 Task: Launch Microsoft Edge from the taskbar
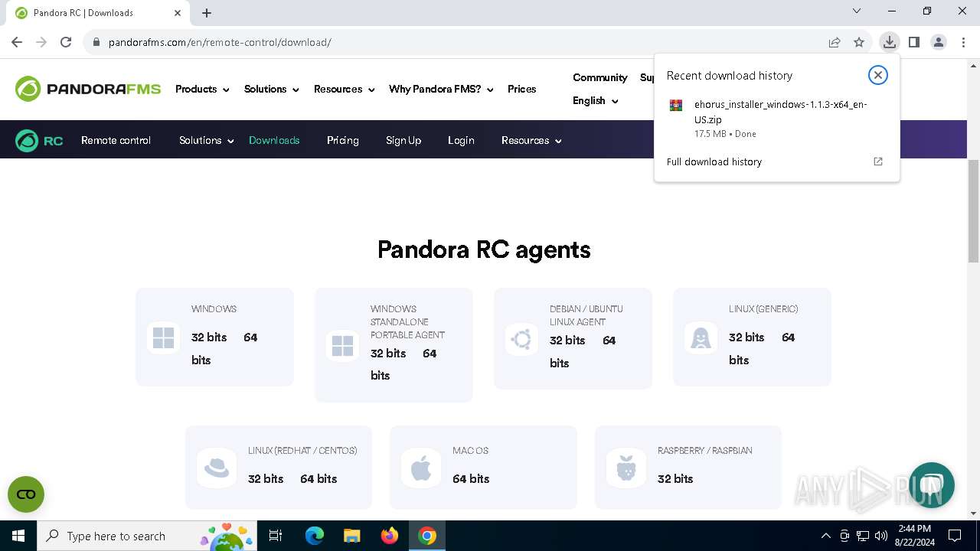pos(315,536)
